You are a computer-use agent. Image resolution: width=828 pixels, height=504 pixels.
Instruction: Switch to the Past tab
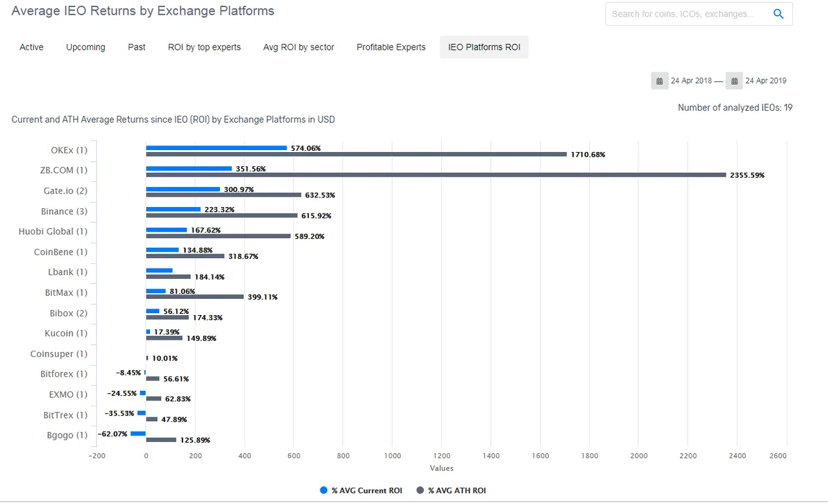click(x=136, y=47)
